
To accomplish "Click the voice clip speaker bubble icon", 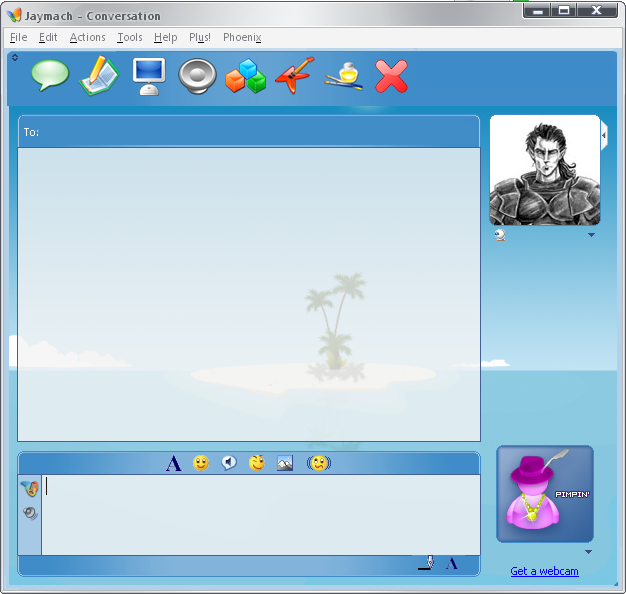I will [229, 463].
